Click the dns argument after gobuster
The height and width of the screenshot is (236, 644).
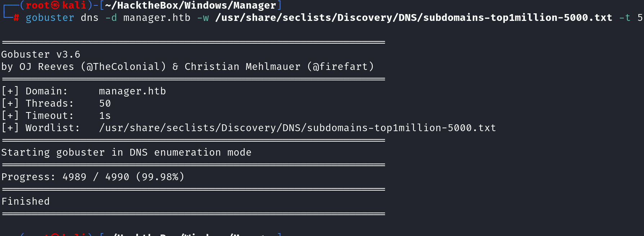(90, 18)
